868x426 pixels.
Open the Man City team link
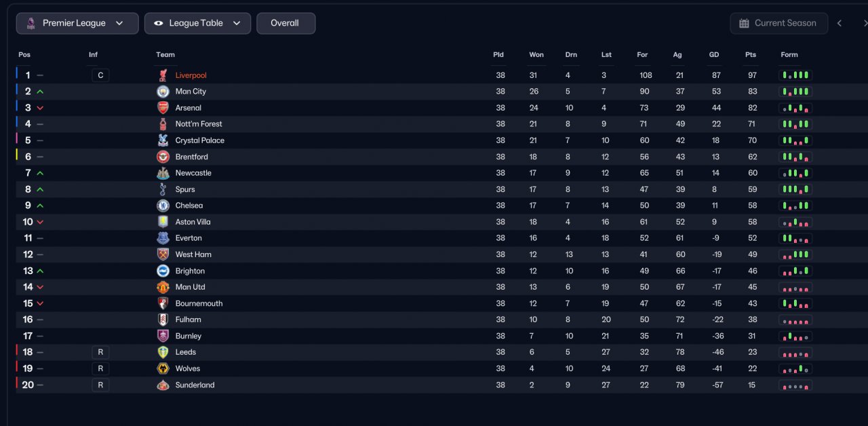pos(191,92)
